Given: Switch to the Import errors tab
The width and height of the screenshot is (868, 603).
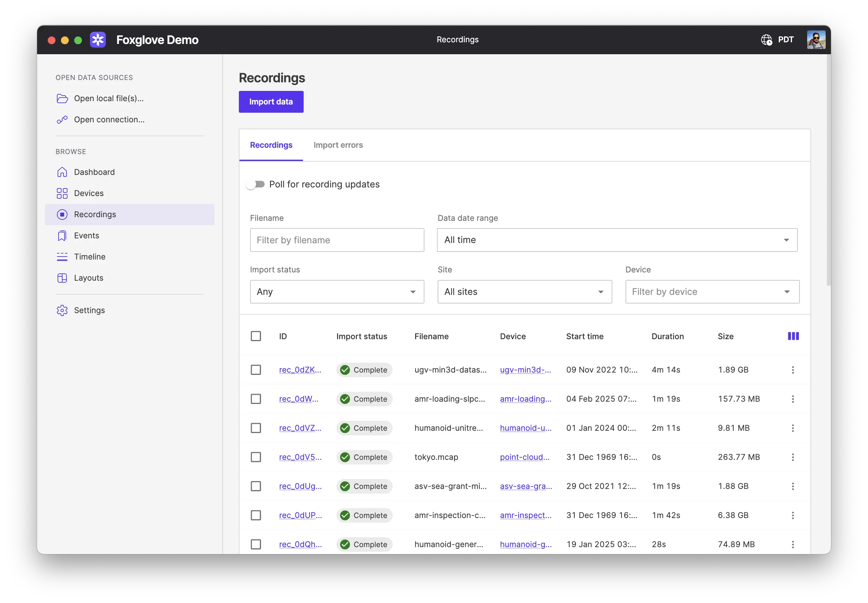Looking at the screenshot, I should 338,145.
